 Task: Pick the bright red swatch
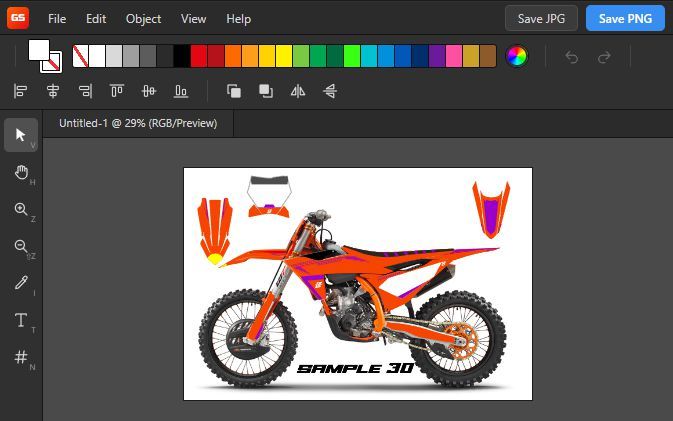tap(199, 56)
